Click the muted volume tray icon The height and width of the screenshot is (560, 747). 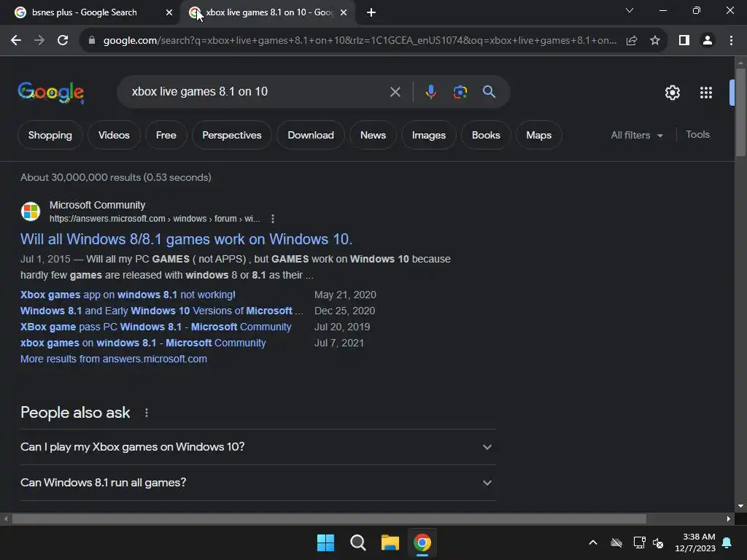tap(658, 542)
